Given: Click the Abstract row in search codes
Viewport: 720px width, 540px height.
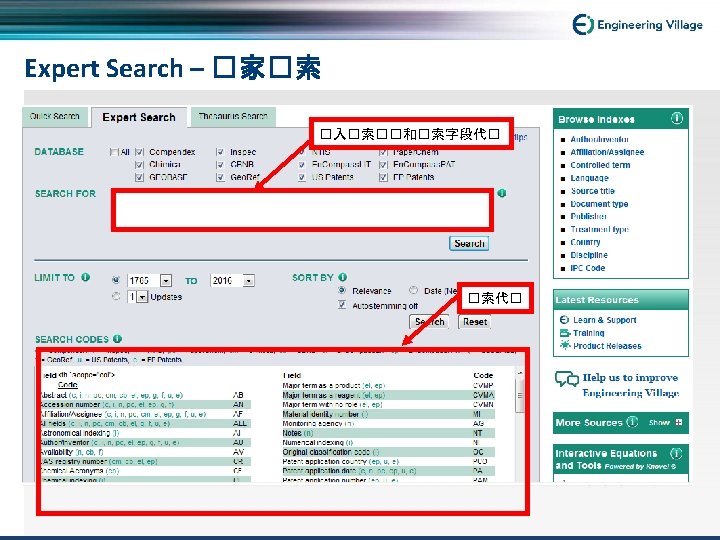Looking at the screenshot, I should pyautogui.click(x=145, y=395).
